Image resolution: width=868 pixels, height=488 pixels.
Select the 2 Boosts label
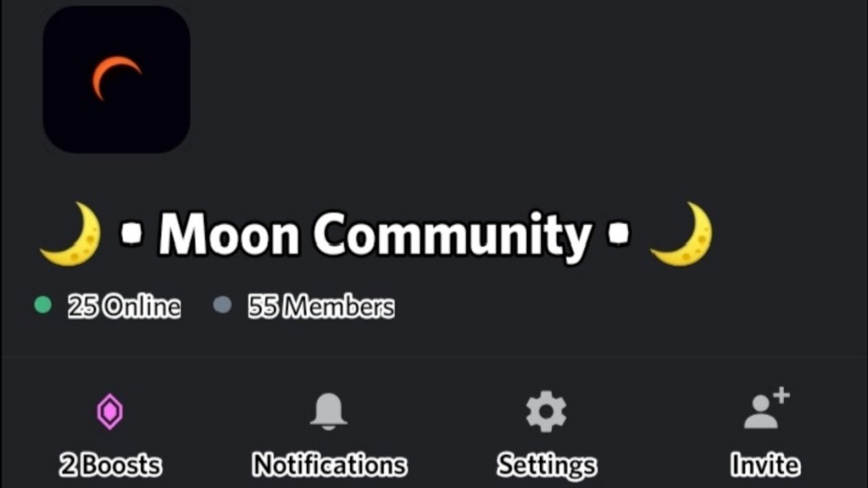tap(111, 466)
